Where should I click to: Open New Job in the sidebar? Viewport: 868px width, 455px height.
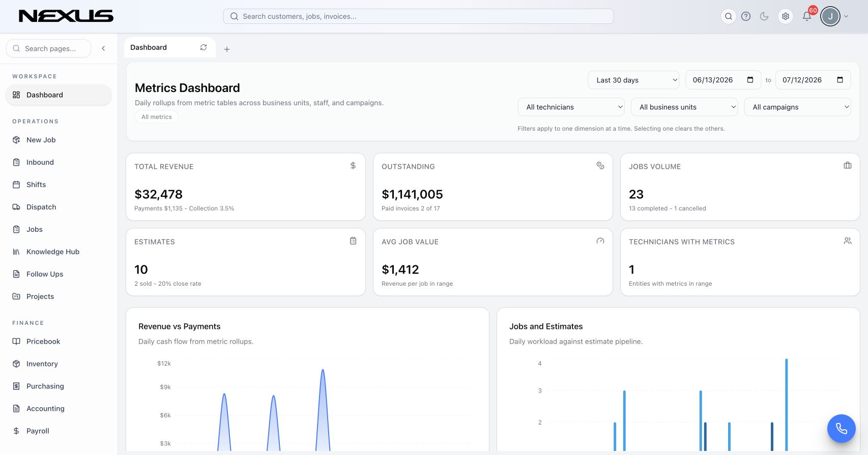59,140
